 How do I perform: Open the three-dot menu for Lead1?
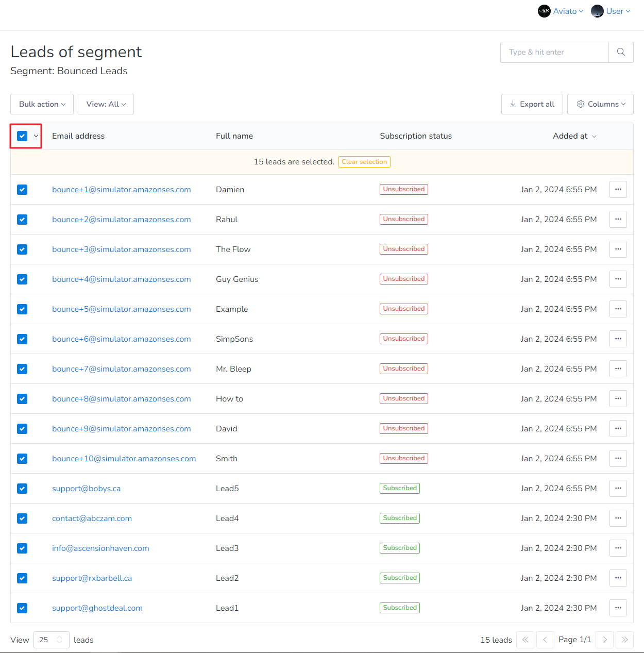point(618,608)
